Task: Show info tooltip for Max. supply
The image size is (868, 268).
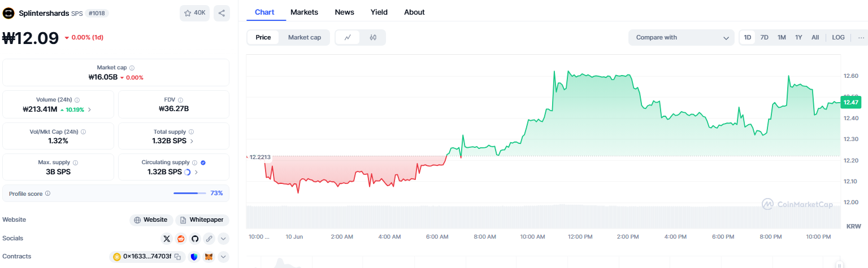Action: [76, 162]
